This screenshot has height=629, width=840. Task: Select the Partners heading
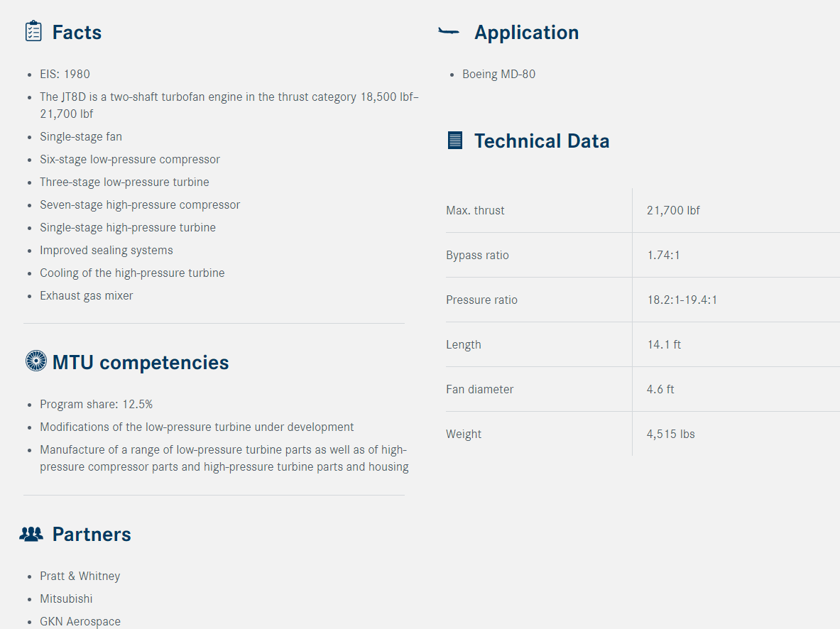pyautogui.click(x=92, y=535)
